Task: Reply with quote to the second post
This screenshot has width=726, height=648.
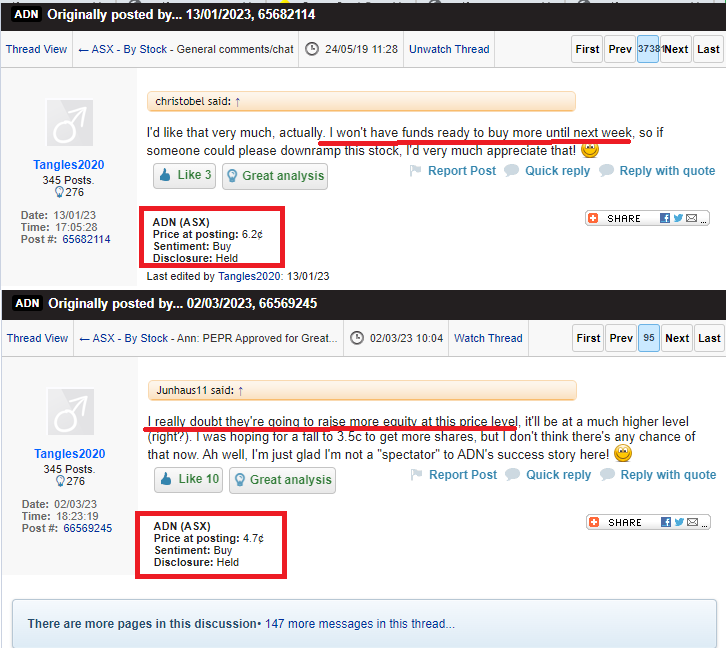Action: 668,475
